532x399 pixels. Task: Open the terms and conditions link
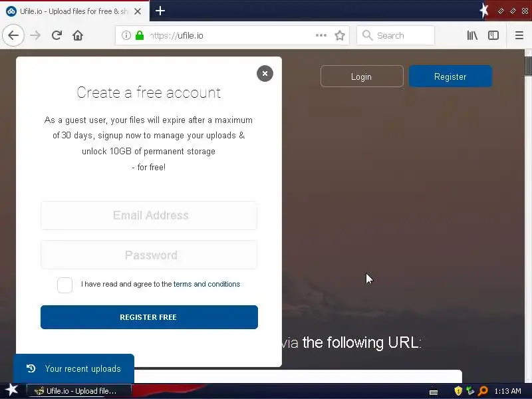(x=207, y=284)
